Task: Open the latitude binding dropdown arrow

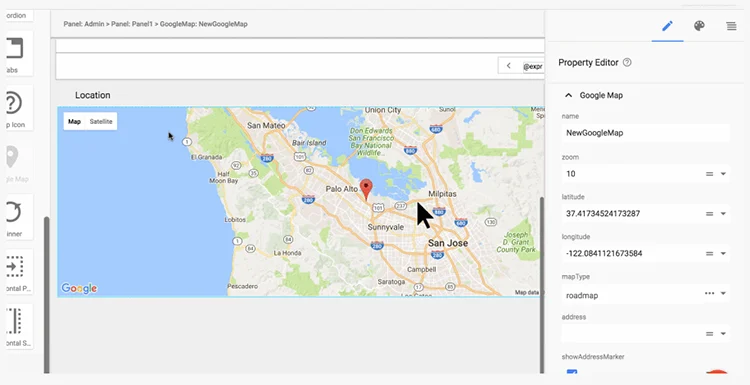Action: coord(723,213)
